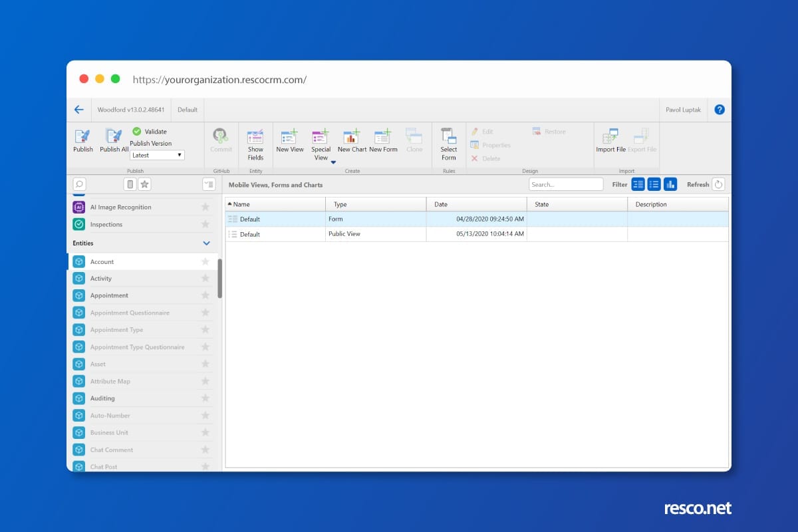798x532 pixels.
Task: Click the mobile device icon in sidebar
Action: (x=130, y=184)
